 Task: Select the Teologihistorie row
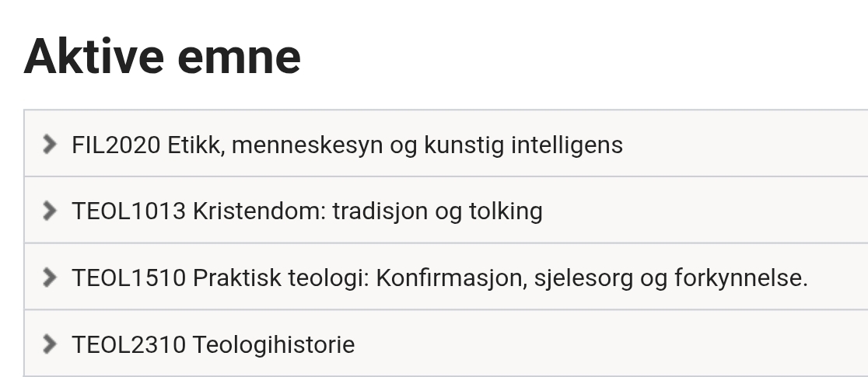pos(272,344)
